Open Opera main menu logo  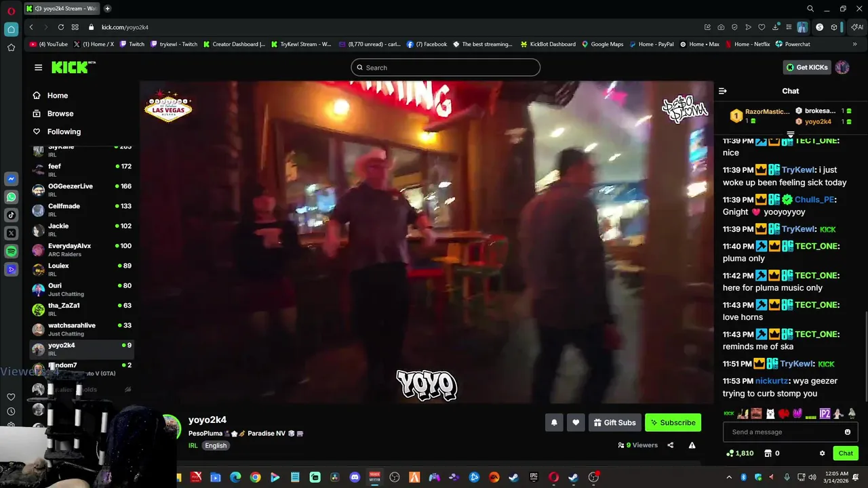(x=11, y=10)
